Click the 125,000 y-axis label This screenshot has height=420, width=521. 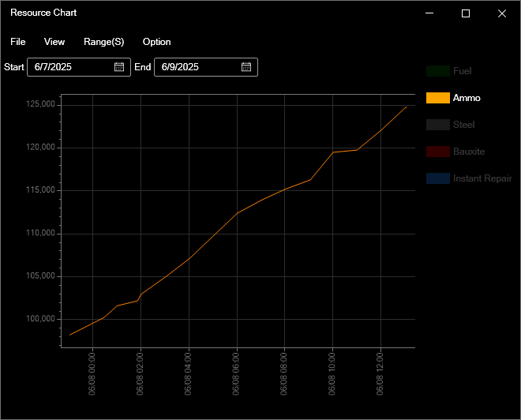41,104
